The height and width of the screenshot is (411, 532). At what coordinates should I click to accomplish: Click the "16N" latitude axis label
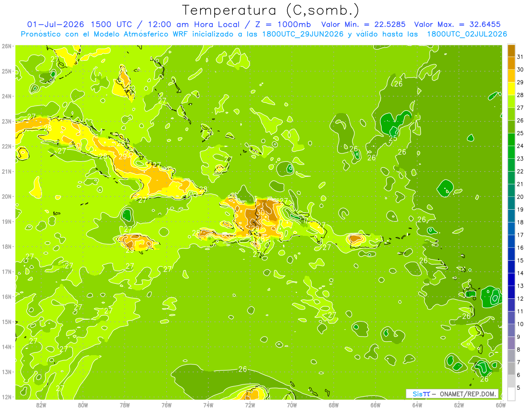[7, 297]
